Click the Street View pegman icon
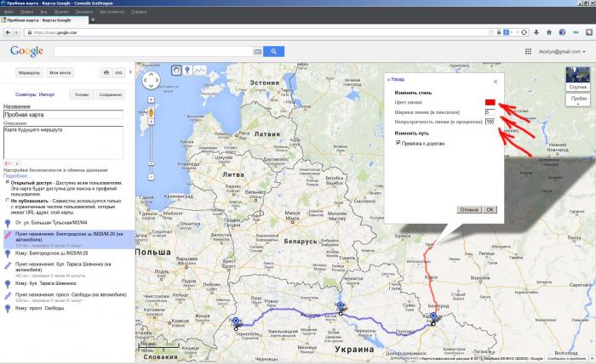Screen dimensions: 596x364 [x=151, y=111]
